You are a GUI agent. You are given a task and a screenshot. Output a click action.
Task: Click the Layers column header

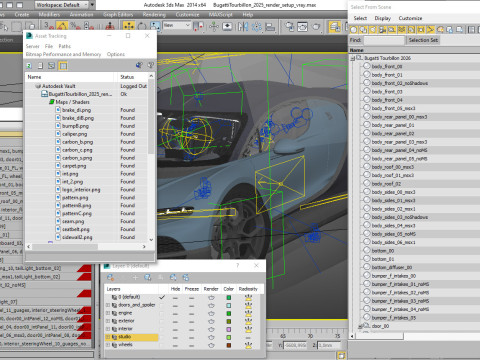click(x=132, y=289)
